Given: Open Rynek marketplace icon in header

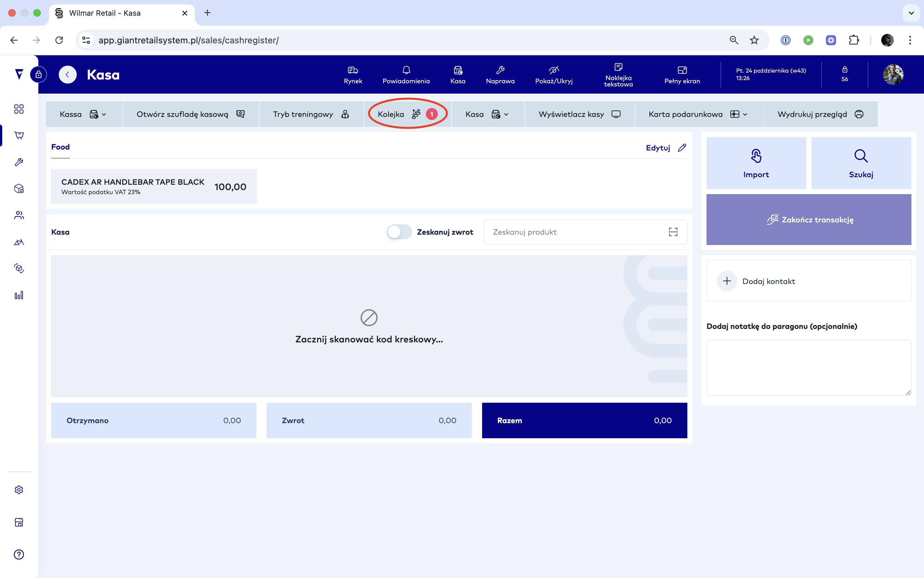Looking at the screenshot, I should point(353,74).
